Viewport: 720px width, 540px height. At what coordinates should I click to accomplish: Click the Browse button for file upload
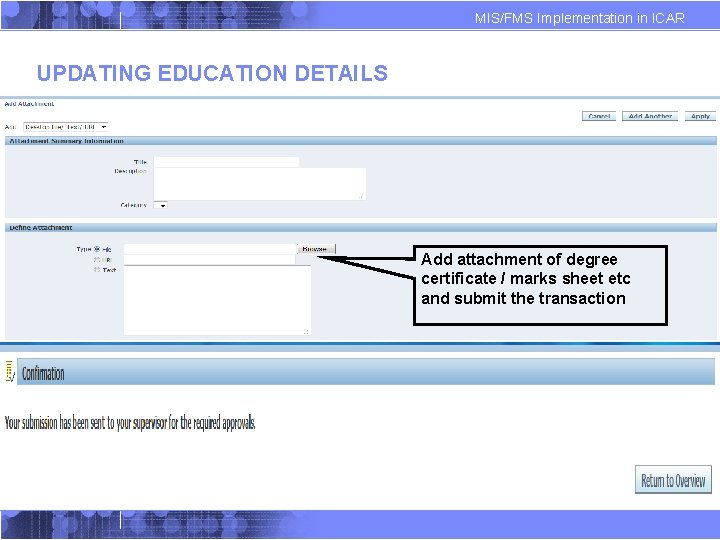[316, 249]
